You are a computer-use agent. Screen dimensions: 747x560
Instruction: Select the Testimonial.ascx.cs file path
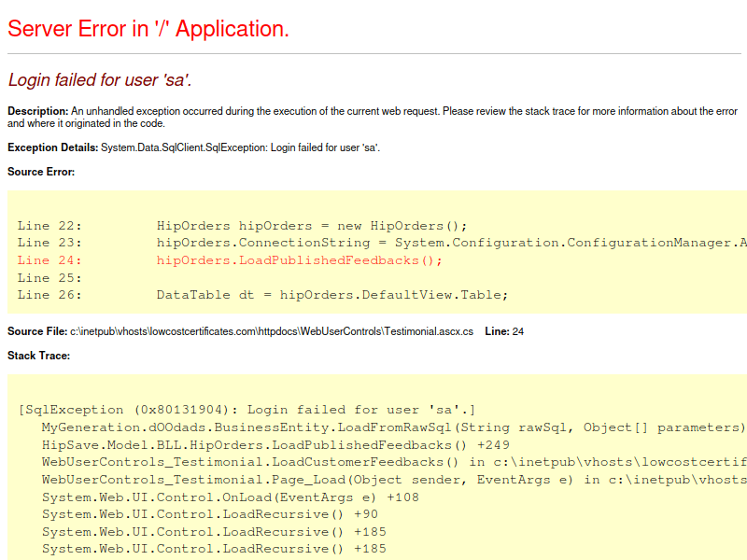point(271,329)
